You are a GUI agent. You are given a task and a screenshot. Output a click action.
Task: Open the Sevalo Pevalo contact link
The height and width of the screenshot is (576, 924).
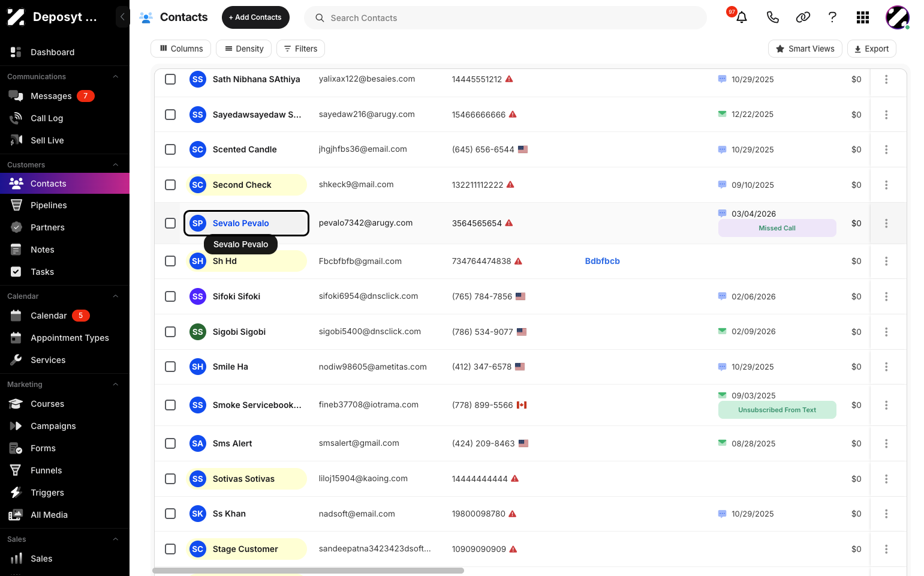(240, 223)
